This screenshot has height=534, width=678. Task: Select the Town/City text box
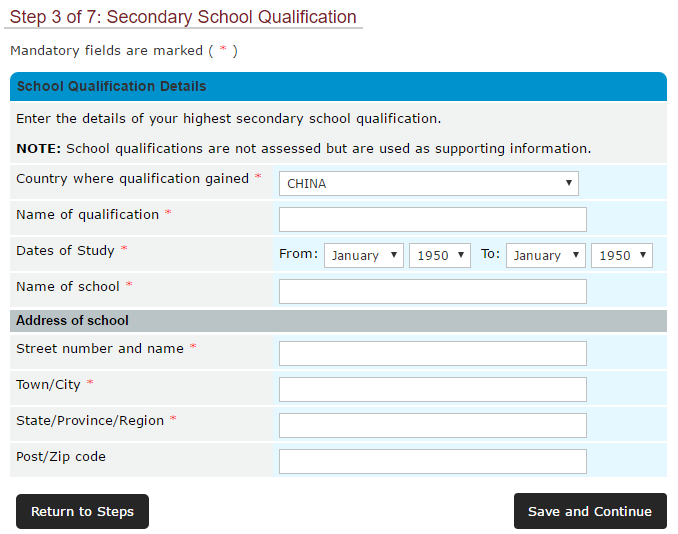click(432, 389)
